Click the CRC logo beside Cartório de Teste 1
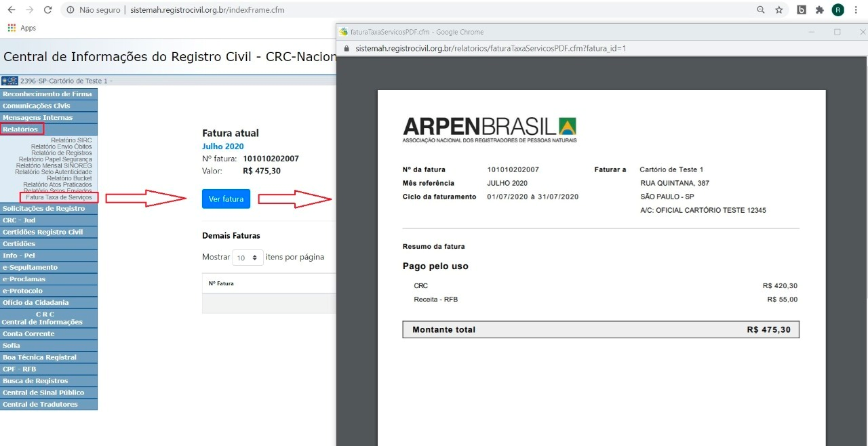The image size is (868, 446). pyautogui.click(x=9, y=81)
